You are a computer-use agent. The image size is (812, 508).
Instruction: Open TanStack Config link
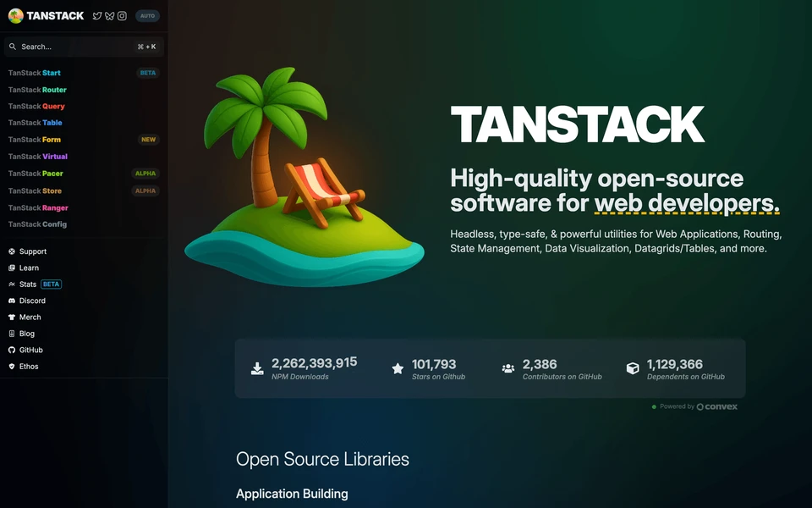pos(37,224)
